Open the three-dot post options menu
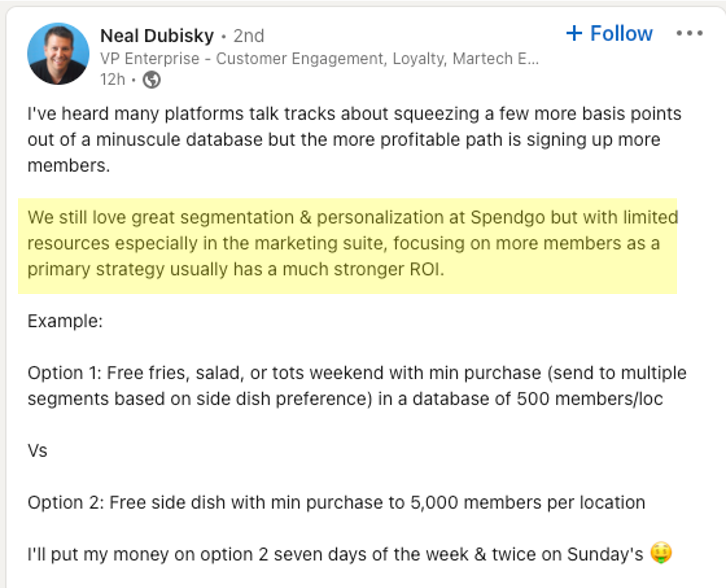Viewport: 726px width, 588px height. [690, 33]
